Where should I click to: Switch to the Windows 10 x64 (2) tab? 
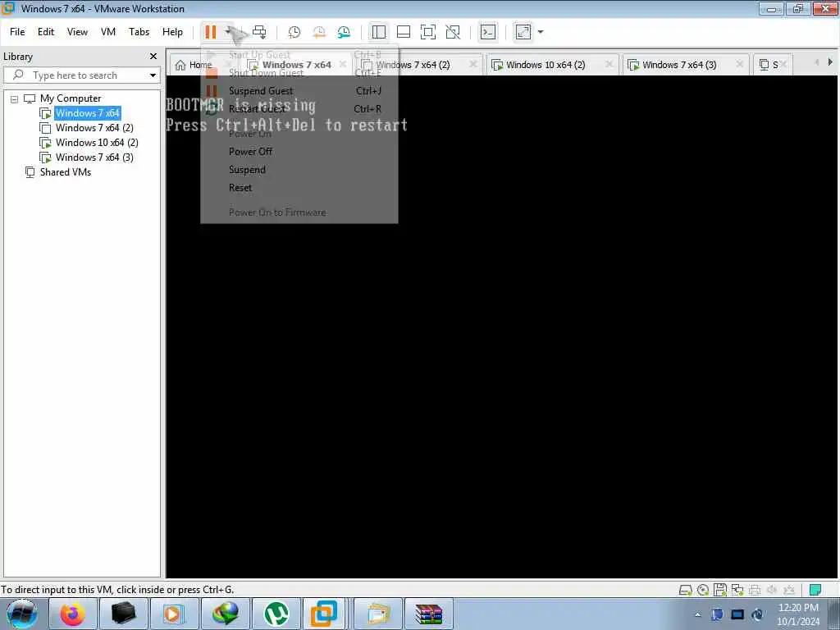point(546,65)
